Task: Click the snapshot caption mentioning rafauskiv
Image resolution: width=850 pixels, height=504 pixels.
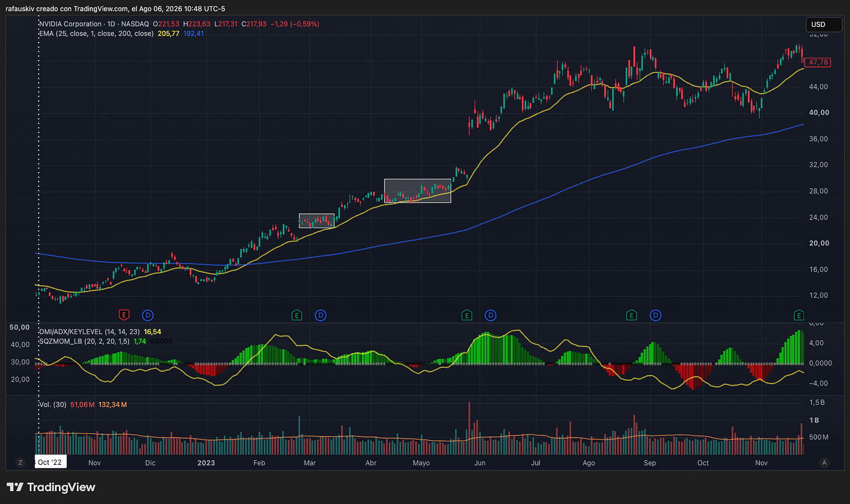Action: (116, 9)
